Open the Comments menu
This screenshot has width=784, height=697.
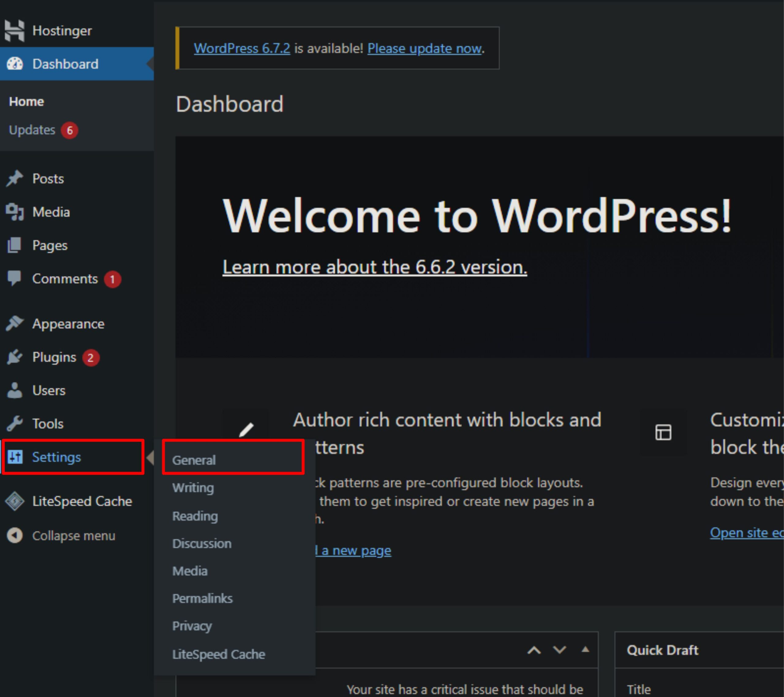77,279
